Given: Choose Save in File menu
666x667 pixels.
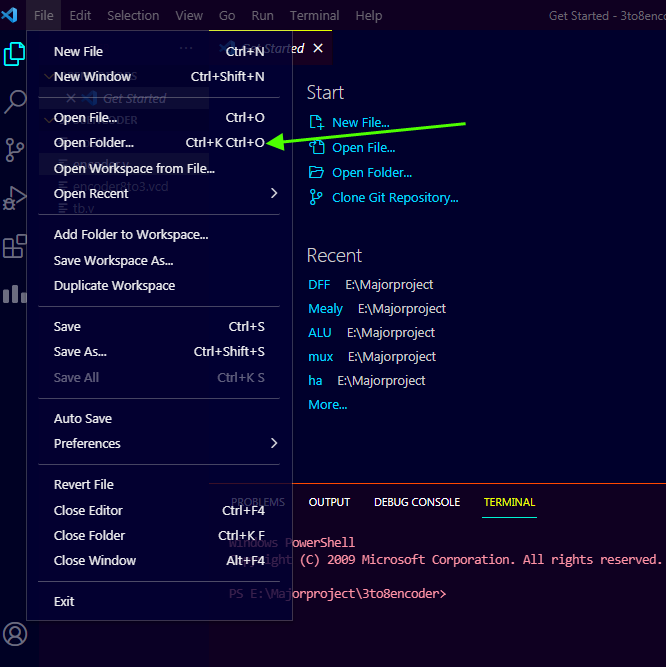Looking at the screenshot, I should 159,327.
